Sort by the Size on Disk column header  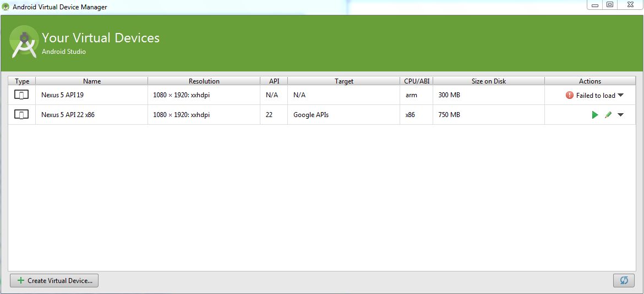pyautogui.click(x=489, y=81)
